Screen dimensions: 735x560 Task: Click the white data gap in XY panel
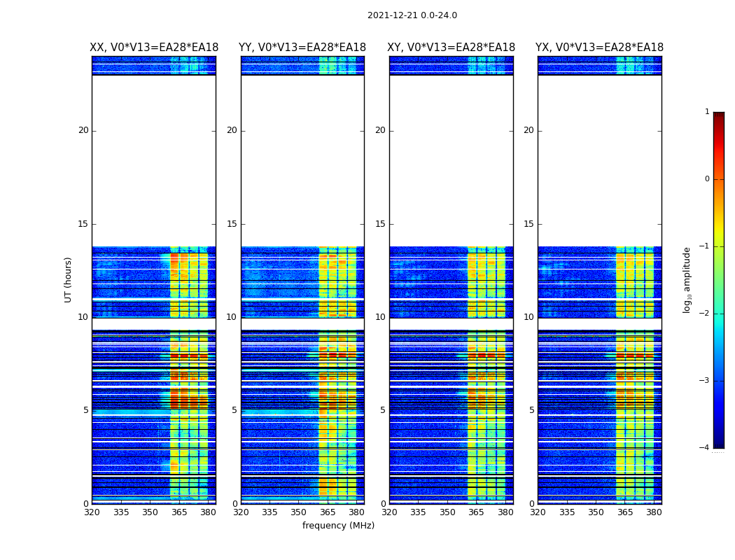tap(451, 161)
